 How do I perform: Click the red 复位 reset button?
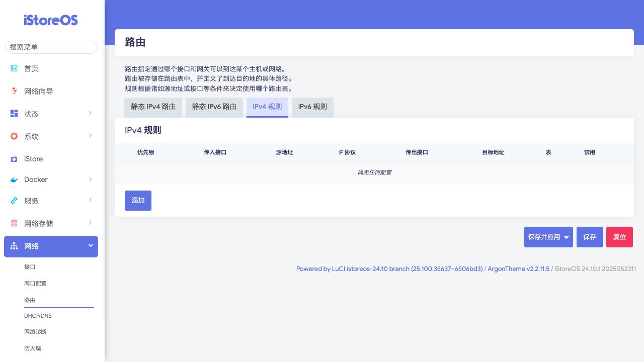click(619, 237)
